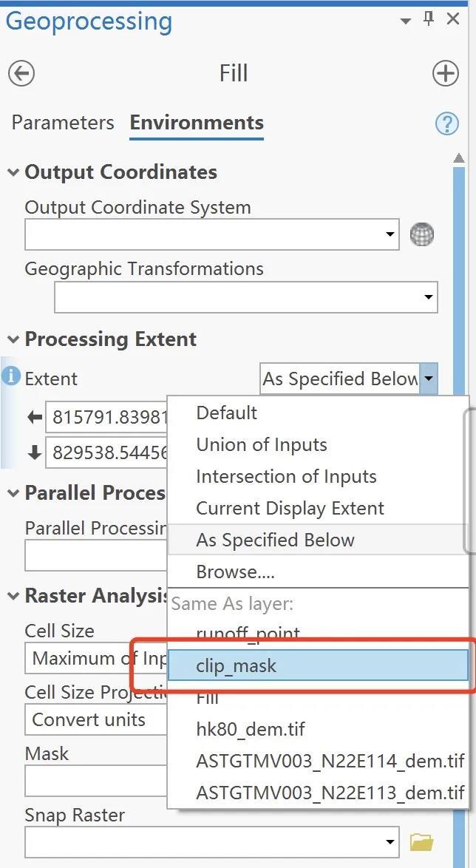Choose Current Display Extent option
476x868 pixels.
point(290,509)
